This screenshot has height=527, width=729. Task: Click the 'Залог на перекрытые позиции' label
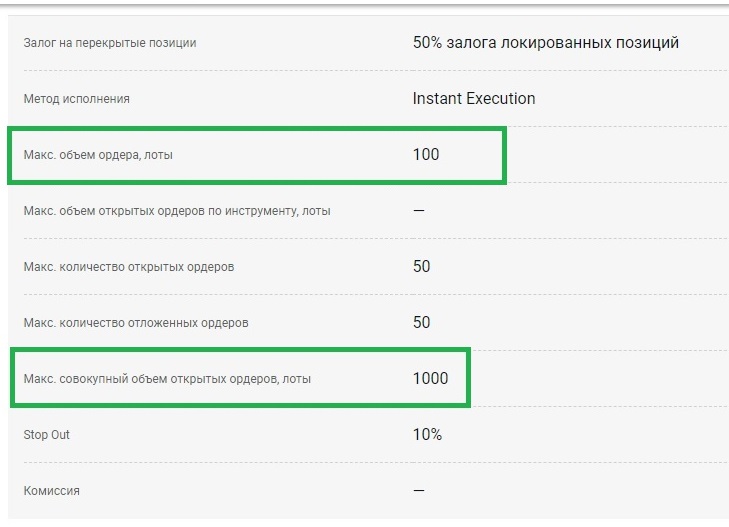(x=110, y=43)
